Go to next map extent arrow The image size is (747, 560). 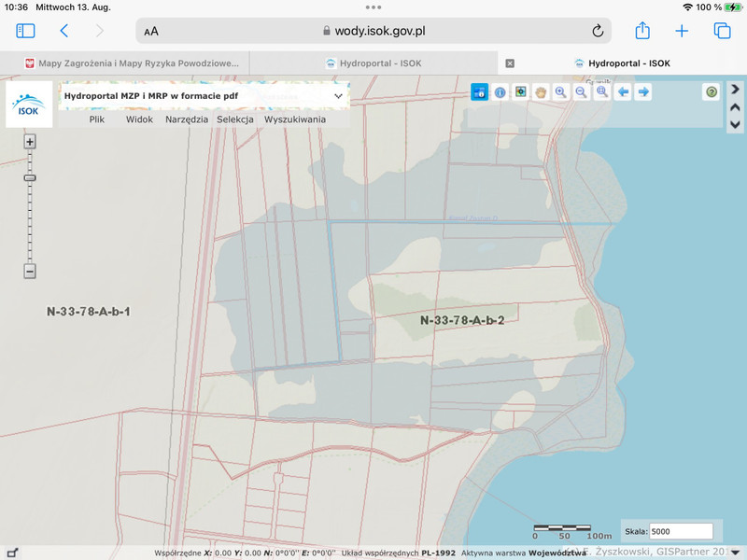tap(643, 91)
